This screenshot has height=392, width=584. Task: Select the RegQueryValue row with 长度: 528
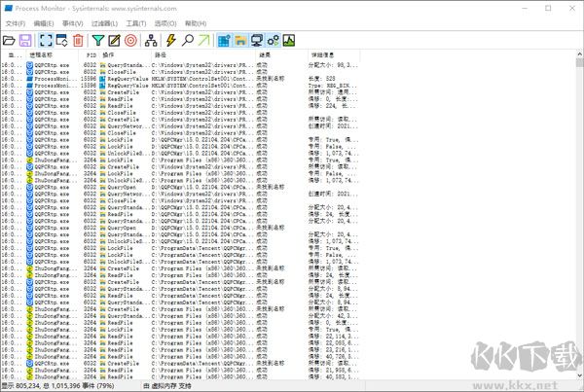(x=180, y=79)
